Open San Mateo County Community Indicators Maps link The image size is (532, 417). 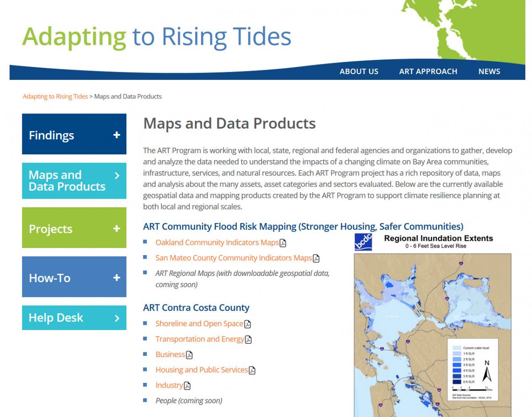coord(234,258)
